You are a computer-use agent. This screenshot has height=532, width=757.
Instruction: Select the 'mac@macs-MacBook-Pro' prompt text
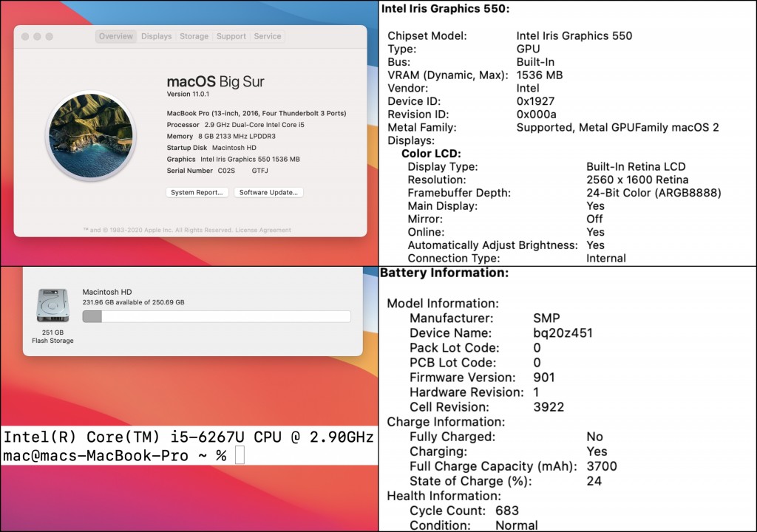[x=95, y=456]
